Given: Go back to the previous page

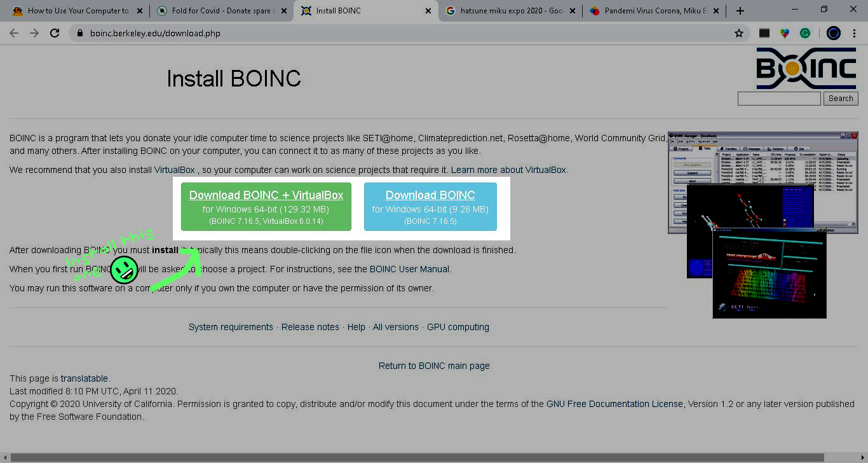Looking at the screenshot, I should (14, 33).
